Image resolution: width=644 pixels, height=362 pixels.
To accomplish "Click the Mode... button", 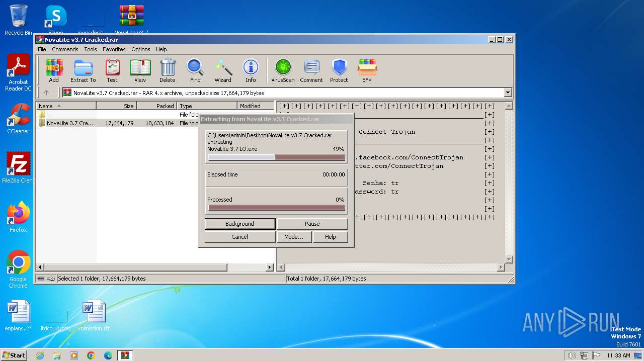I will pyautogui.click(x=294, y=237).
